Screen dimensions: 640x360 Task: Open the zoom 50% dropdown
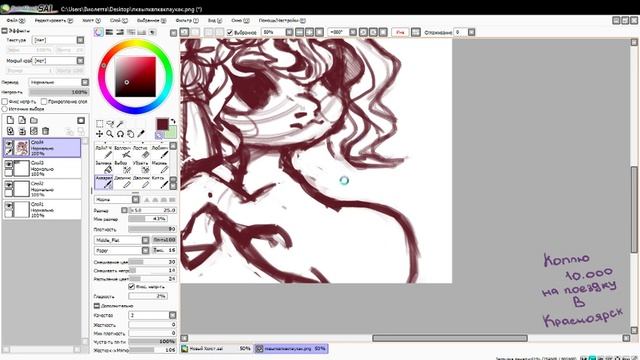(x=289, y=32)
